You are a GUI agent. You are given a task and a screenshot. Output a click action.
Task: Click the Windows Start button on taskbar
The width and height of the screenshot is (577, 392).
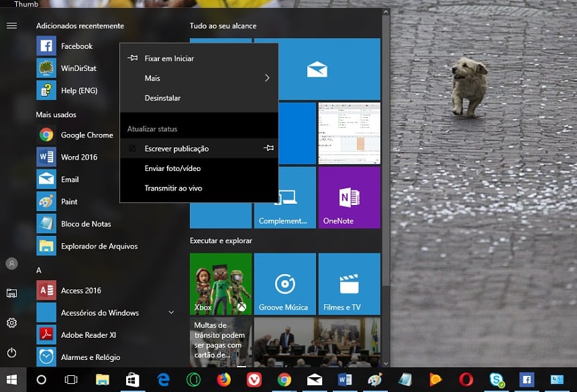coord(12,379)
